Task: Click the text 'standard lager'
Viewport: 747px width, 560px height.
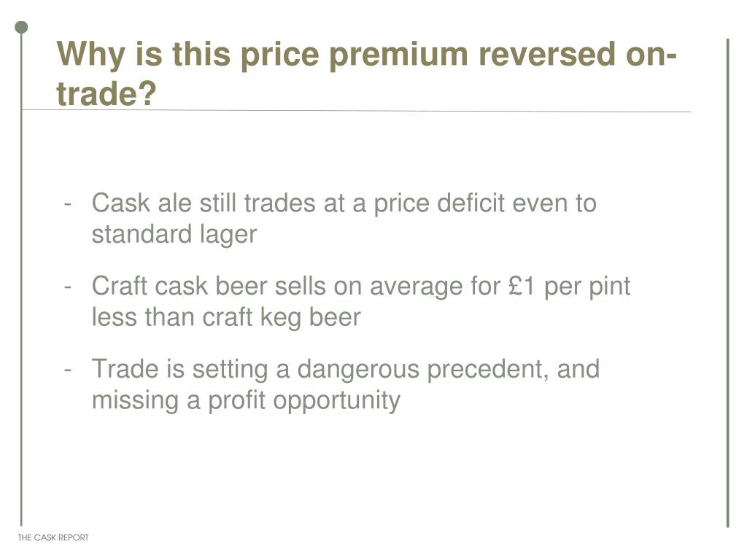Action: point(174,234)
